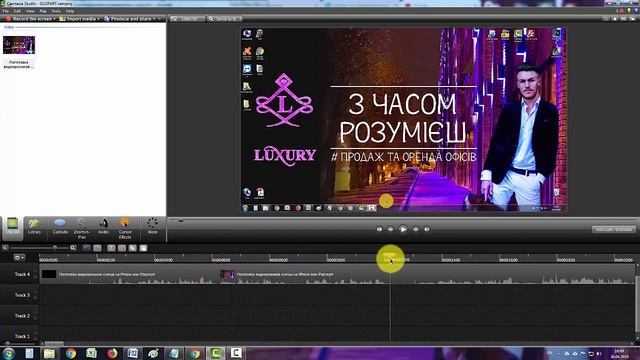Click Produce and share button
The image size is (640, 360).
[128, 19]
